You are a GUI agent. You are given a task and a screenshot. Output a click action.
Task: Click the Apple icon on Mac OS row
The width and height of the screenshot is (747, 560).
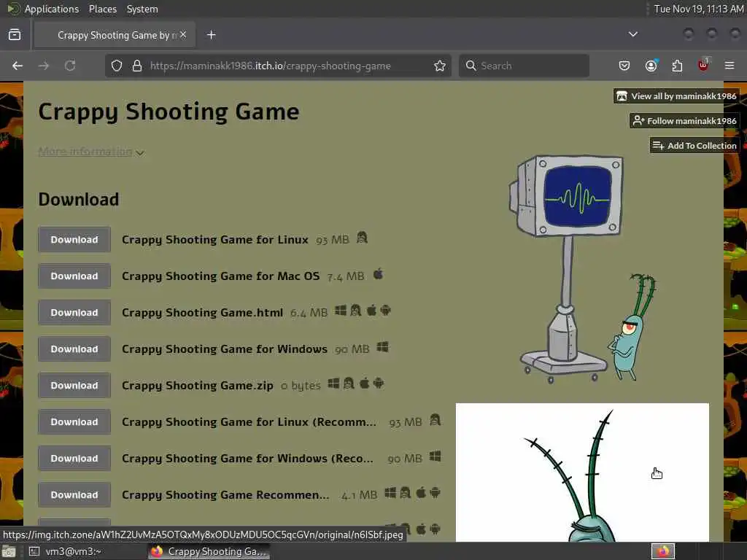click(379, 274)
